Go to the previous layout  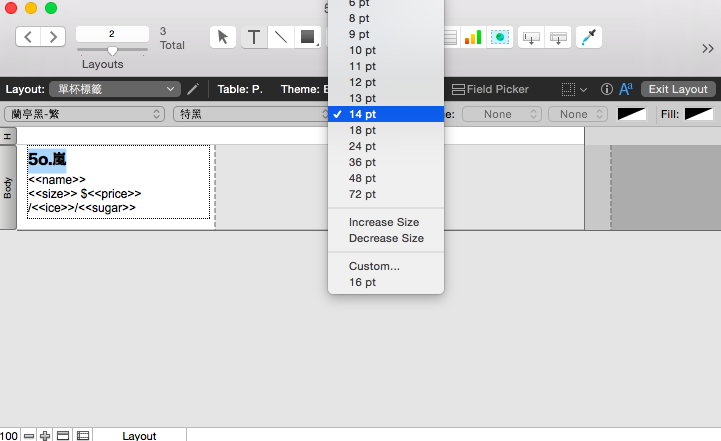pos(28,37)
